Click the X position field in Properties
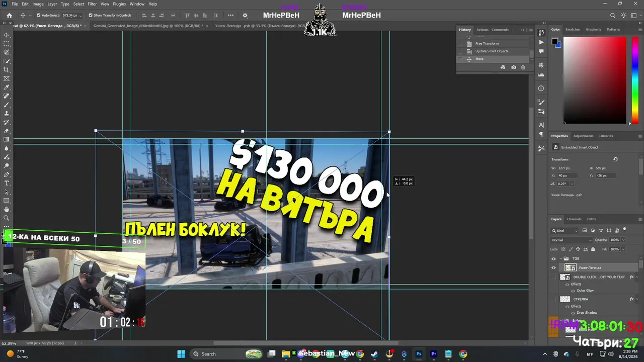Screen dimensions: 644x362 coord(569,175)
